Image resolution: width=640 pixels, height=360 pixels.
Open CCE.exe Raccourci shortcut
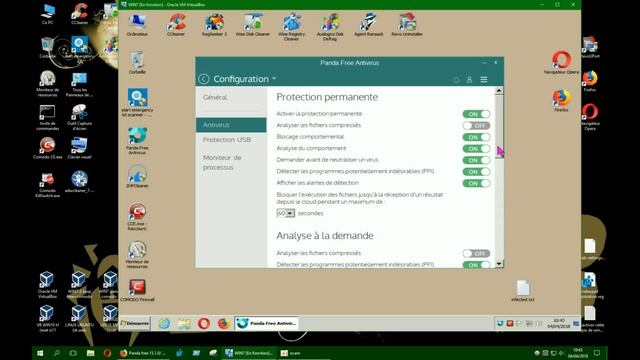[x=137, y=217]
